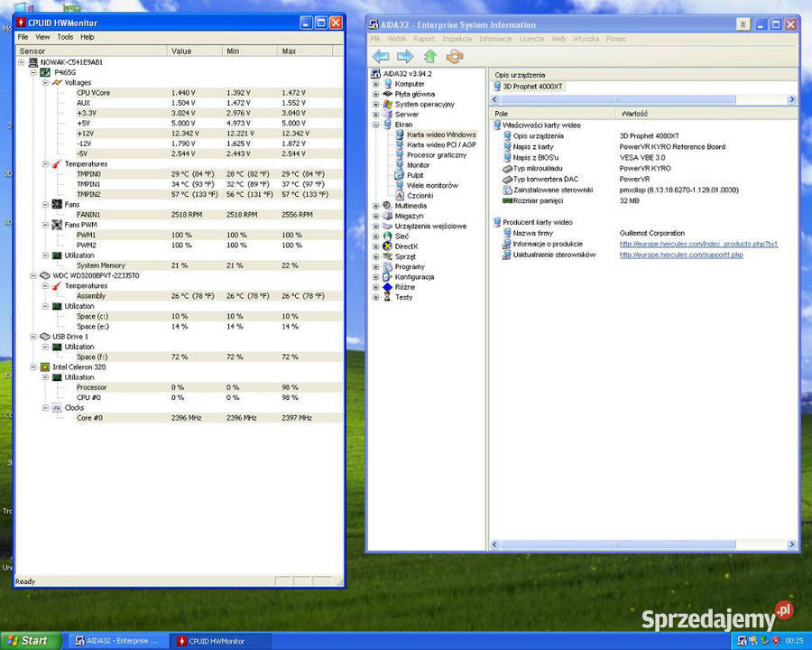The image size is (812, 650).
Task: Open the Tools menu in HWMonitor
Action: click(x=65, y=37)
